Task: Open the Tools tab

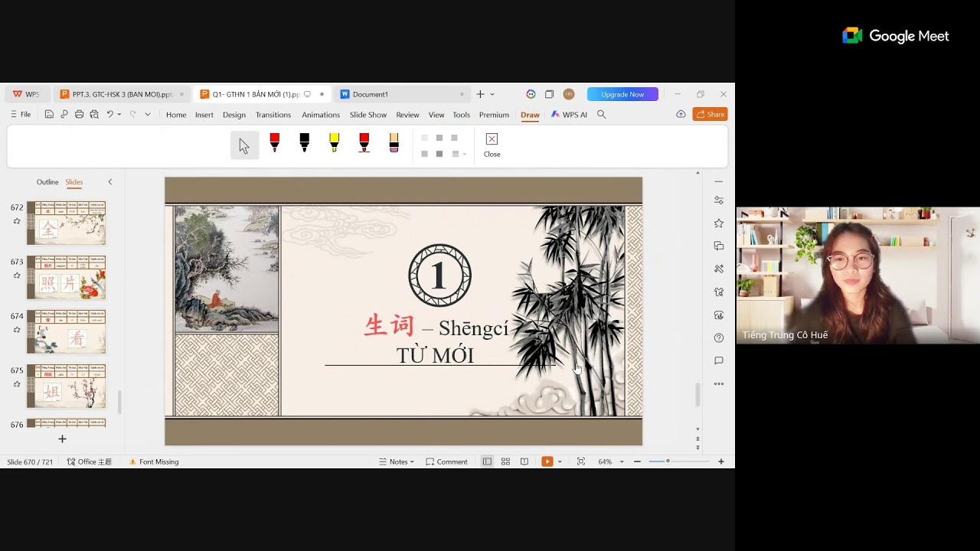Action: pyautogui.click(x=461, y=115)
